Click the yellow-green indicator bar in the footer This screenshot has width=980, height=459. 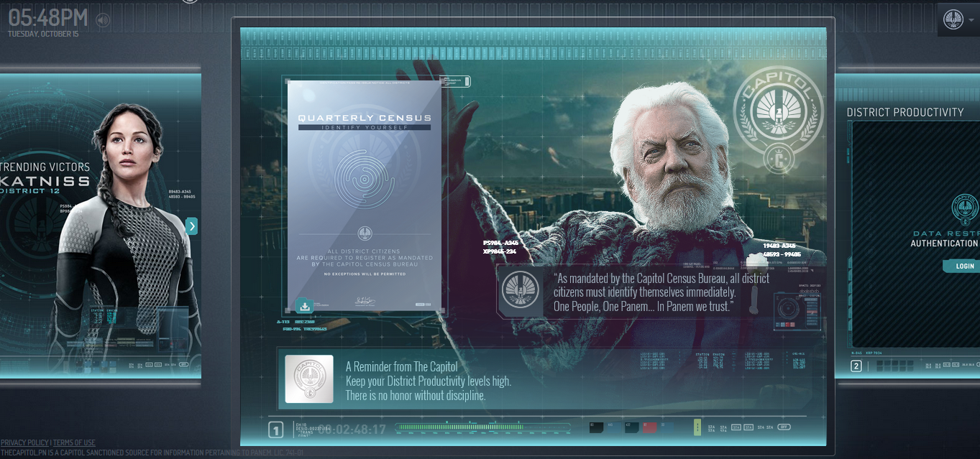point(697,427)
